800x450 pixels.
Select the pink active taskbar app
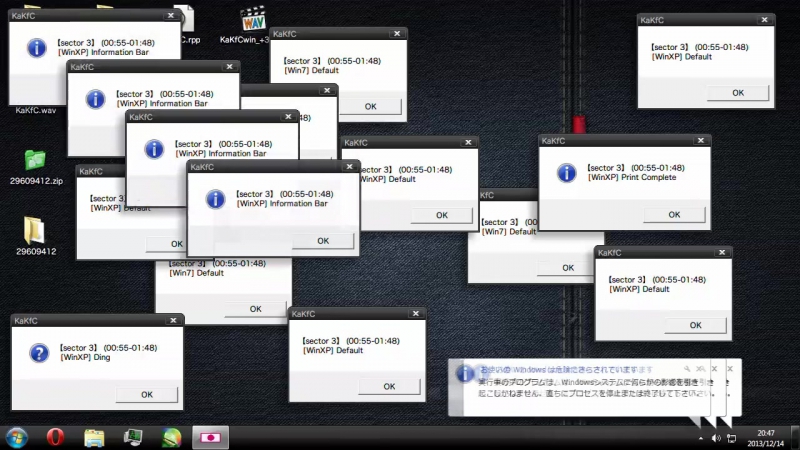[x=210, y=438]
